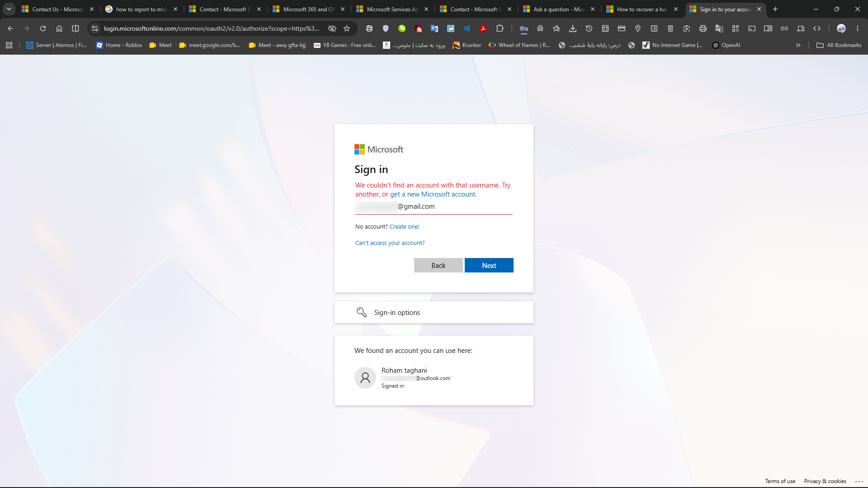Close the 'Sign in to your account' tab
The image size is (868, 488).
click(x=759, y=9)
